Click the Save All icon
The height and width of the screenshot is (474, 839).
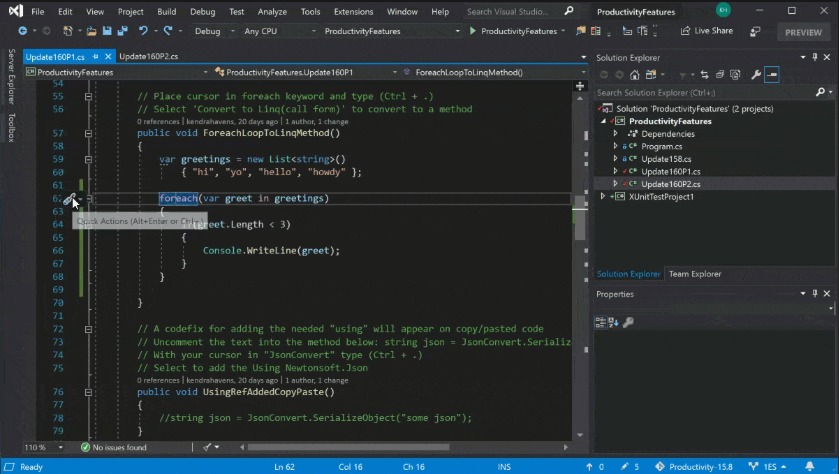coord(123,31)
